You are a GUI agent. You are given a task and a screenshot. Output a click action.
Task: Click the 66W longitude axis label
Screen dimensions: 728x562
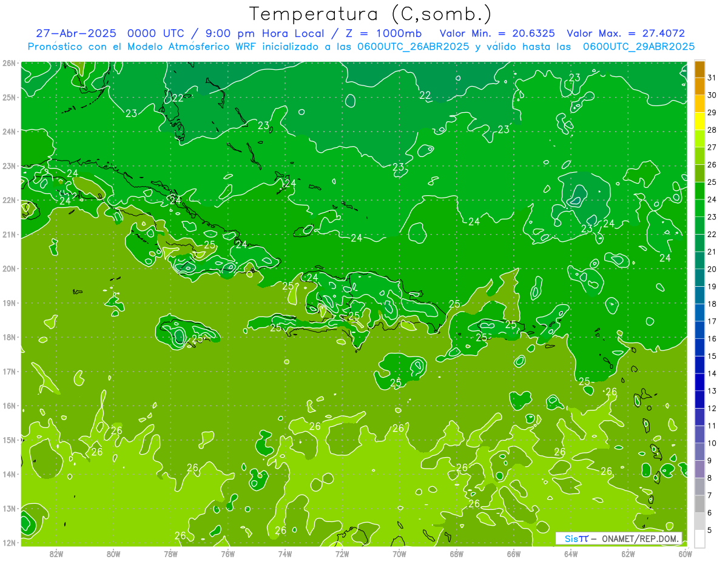[x=514, y=554]
